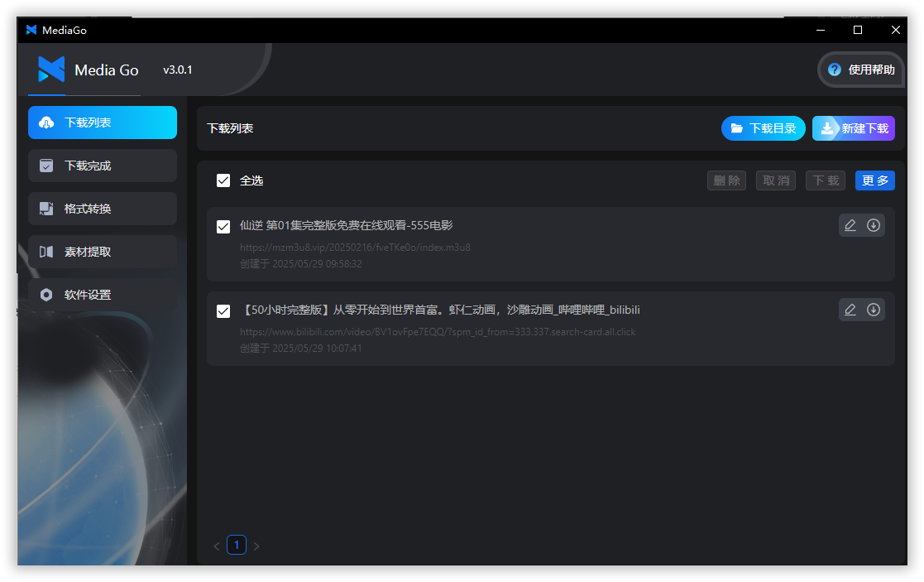Close the MediaGo window
This screenshot has width=924, height=582.
[x=895, y=30]
